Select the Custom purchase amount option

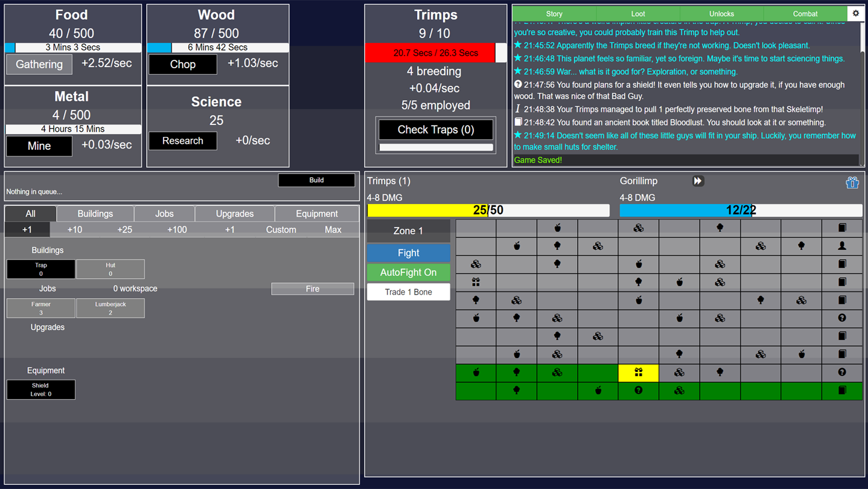pyautogui.click(x=281, y=229)
